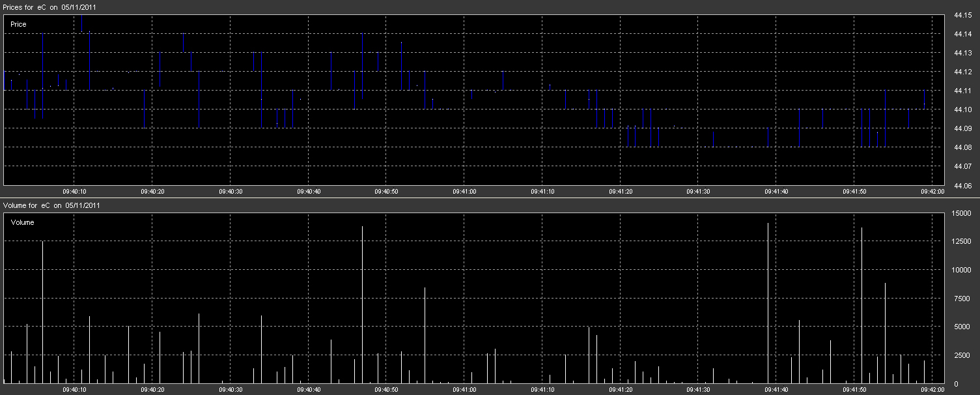Screen dimensions: 980x395
Task: Select 09:40:50 on the price chart time axis
Action: pyautogui.click(x=387, y=192)
